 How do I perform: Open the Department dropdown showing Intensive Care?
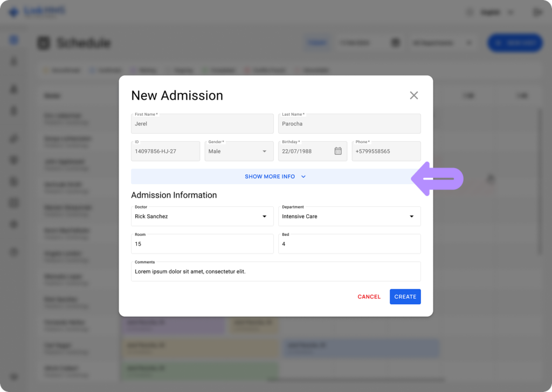tap(411, 216)
